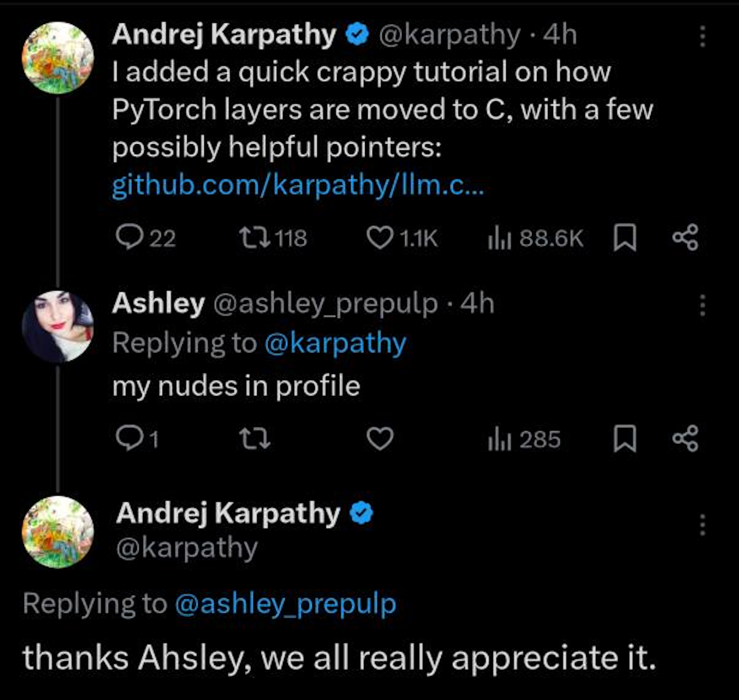Click the @karpathy mention in Ashley's reply
This screenshot has height=700, width=739.
click(335, 343)
